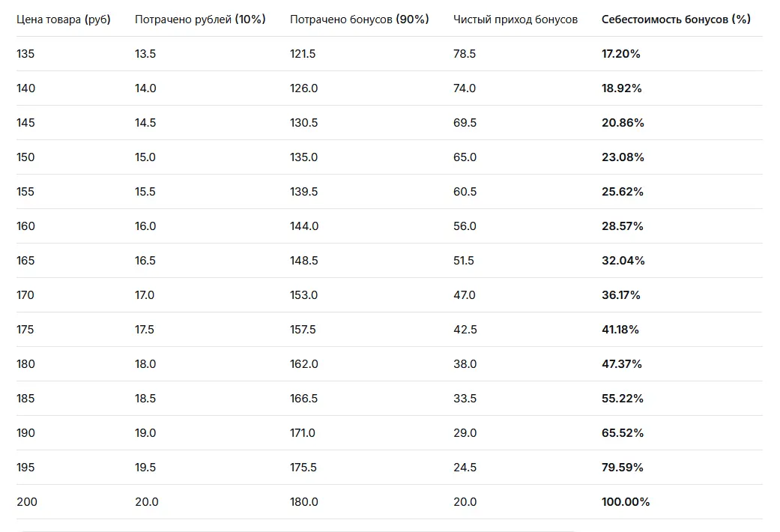The width and height of the screenshot is (780, 532).
Task: Select the 65.52% percentage cell
Action: pos(623,433)
